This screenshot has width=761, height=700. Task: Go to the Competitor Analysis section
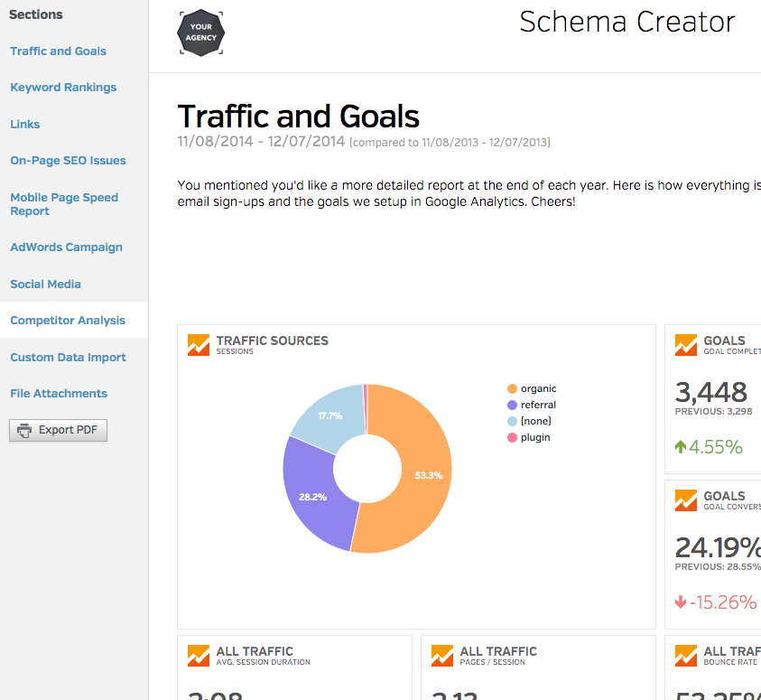(x=68, y=321)
